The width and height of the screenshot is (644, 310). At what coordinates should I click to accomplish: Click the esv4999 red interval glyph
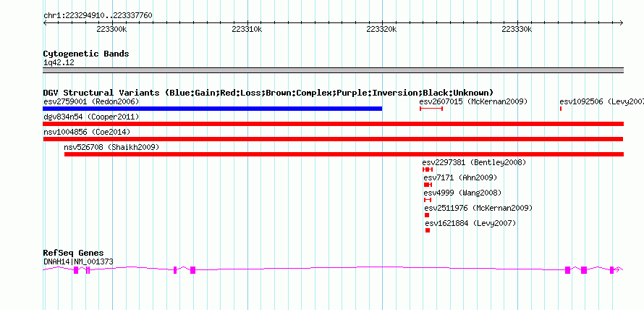coord(428,200)
